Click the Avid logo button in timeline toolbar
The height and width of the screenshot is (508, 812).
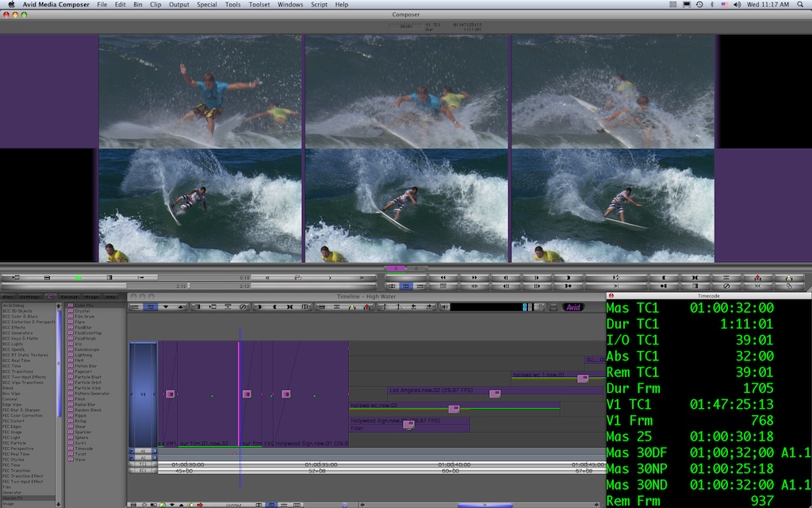tap(573, 307)
